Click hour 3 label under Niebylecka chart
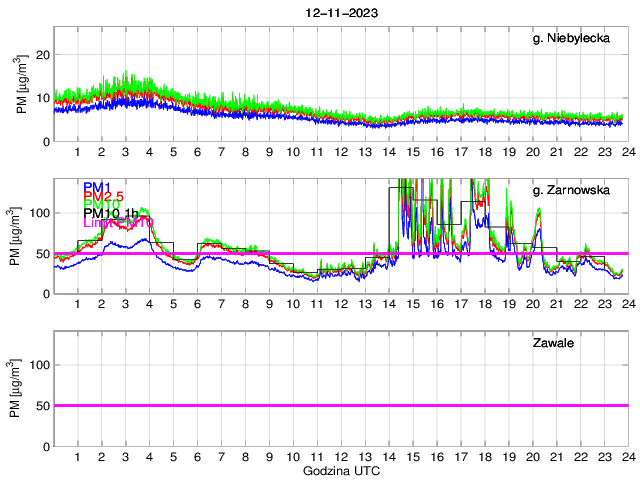Viewport: 640px width, 480px height. 125,152
